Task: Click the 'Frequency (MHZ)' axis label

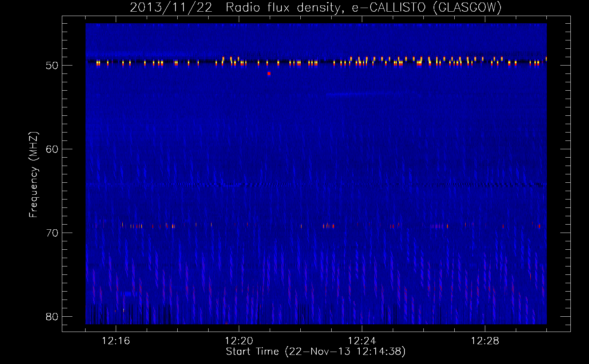Action: (x=33, y=175)
